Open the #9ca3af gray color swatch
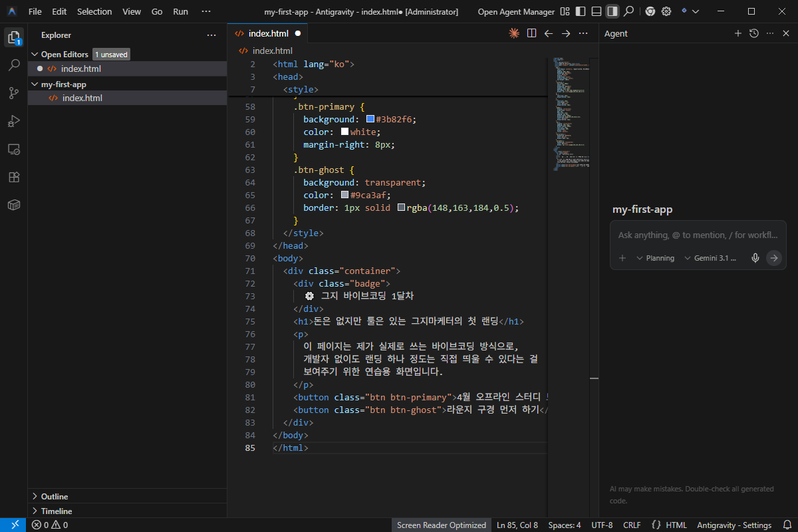798x532 pixels. coord(345,195)
